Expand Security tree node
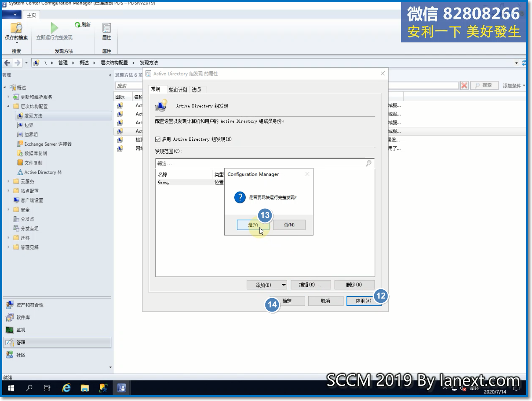The width and height of the screenshot is (532, 401). click(x=8, y=210)
